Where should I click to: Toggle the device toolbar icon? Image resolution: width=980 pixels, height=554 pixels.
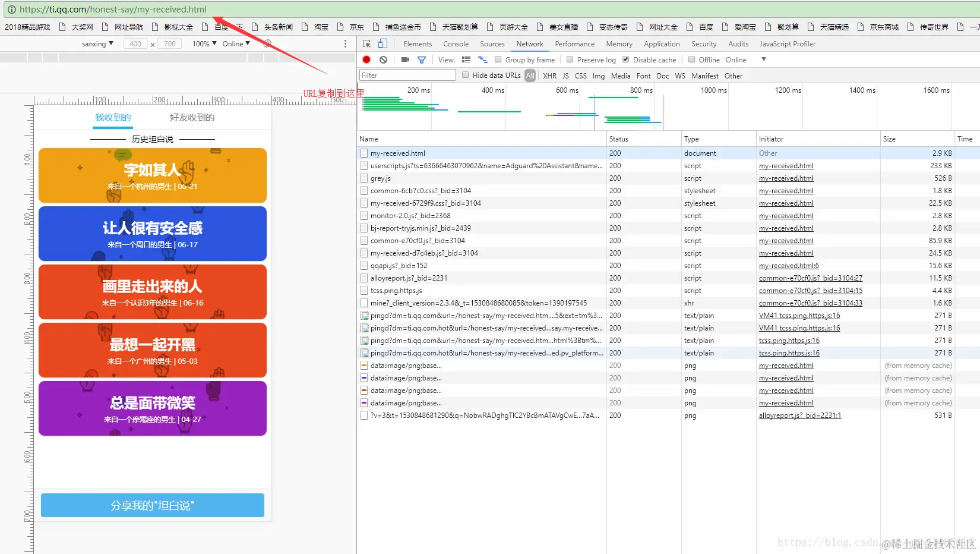382,44
